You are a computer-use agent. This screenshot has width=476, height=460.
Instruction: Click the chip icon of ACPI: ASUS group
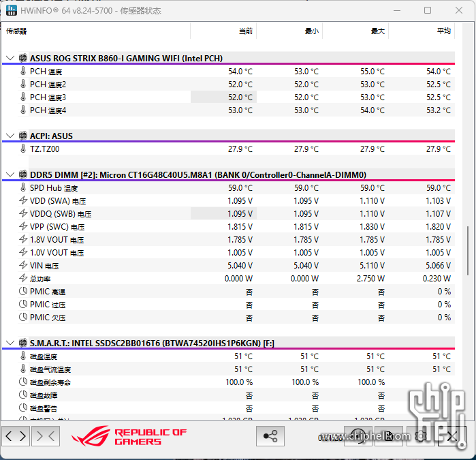point(23,136)
